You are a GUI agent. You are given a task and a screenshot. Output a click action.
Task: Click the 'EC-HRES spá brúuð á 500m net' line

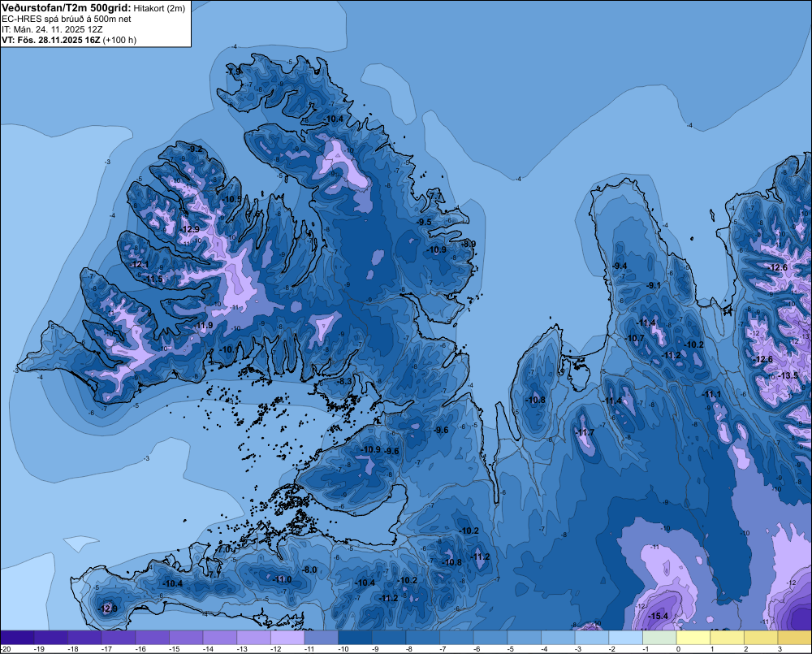(x=67, y=19)
